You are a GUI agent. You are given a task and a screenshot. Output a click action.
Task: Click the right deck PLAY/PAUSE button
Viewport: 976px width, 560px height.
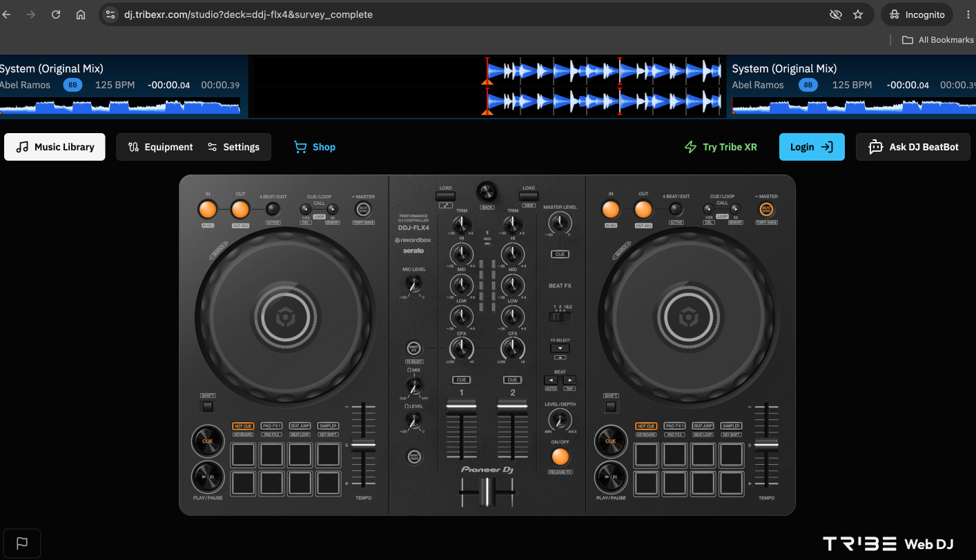611,477
